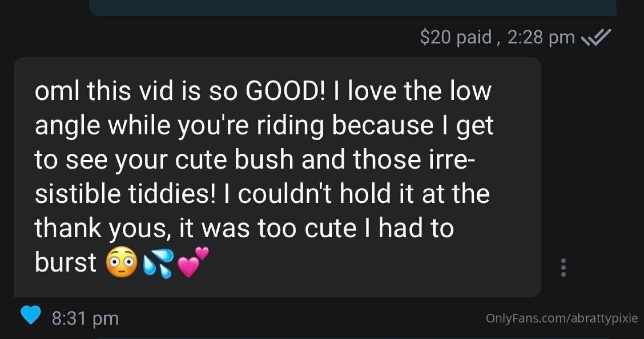
Task: Tap the three-dot overflow icon beside the message
Action: click(563, 267)
